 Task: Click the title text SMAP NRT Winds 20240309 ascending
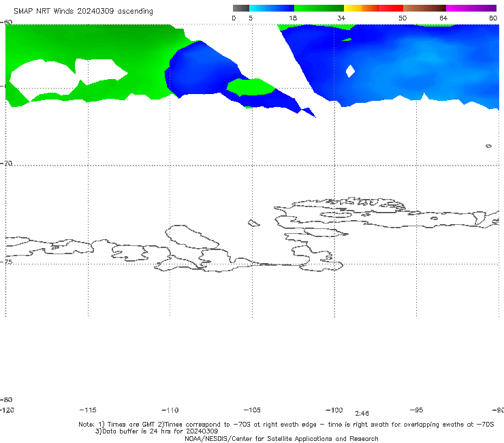coord(83,11)
